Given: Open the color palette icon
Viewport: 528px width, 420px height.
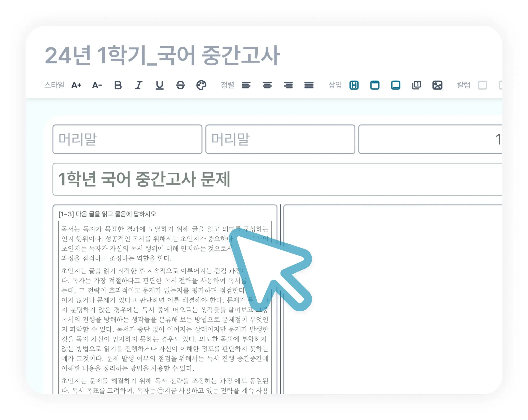Looking at the screenshot, I should coord(201,85).
